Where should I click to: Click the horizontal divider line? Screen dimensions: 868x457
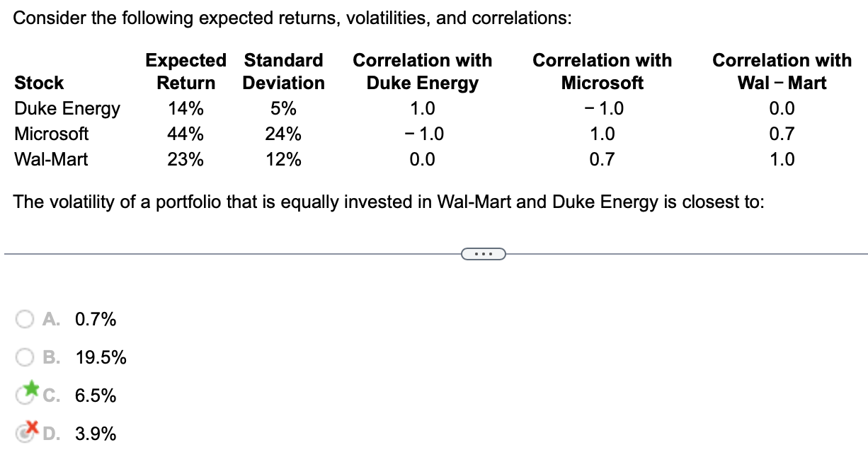tap(212, 253)
